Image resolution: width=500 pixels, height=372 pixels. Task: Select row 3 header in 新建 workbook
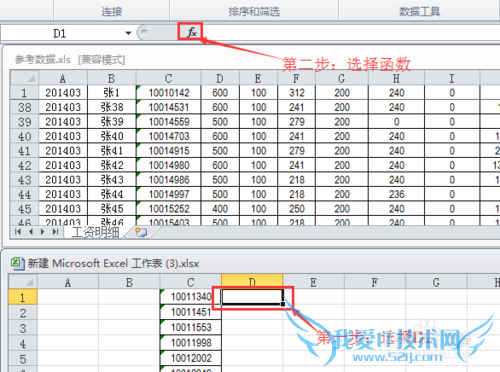pyautogui.click(x=23, y=328)
